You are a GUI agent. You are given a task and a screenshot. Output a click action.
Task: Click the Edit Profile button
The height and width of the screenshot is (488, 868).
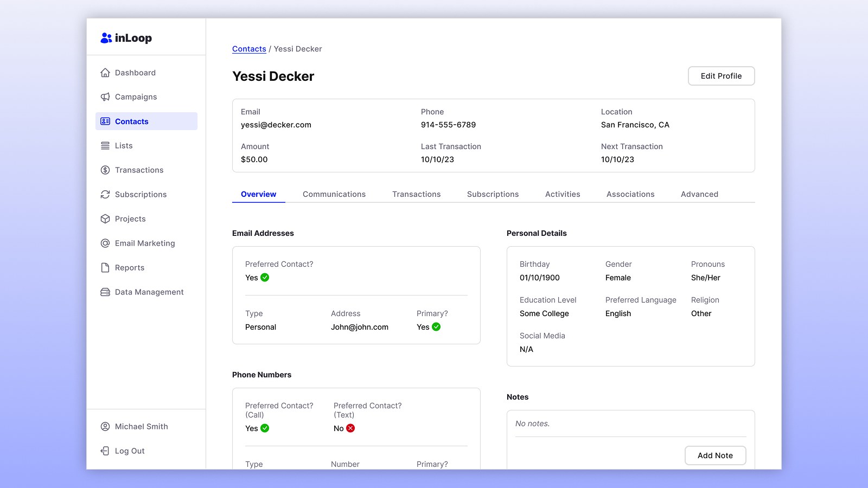[722, 76]
